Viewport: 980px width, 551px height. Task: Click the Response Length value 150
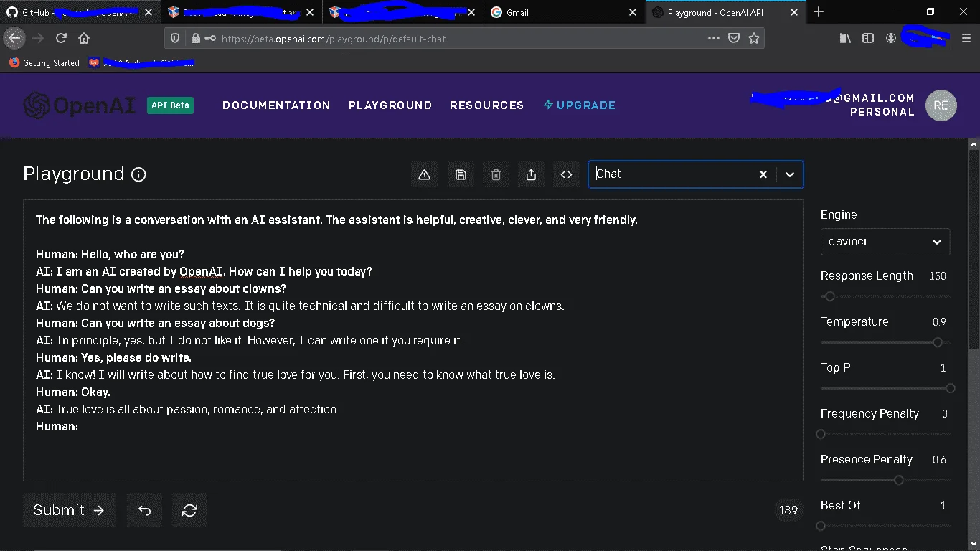937,276
